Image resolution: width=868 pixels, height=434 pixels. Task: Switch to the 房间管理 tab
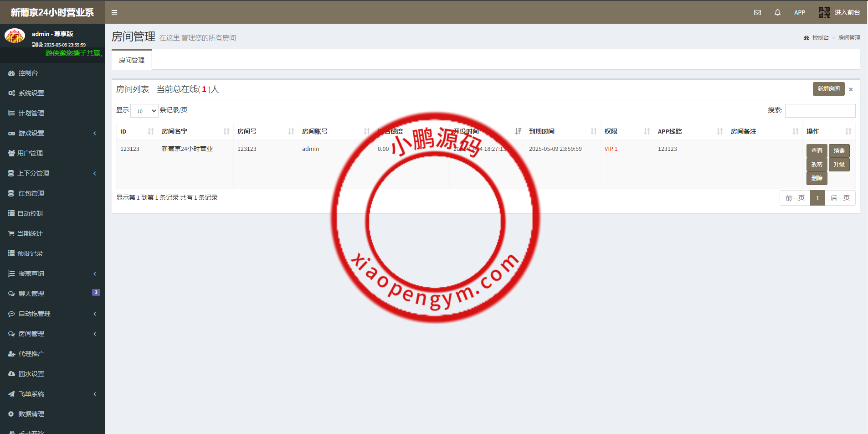tap(131, 60)
